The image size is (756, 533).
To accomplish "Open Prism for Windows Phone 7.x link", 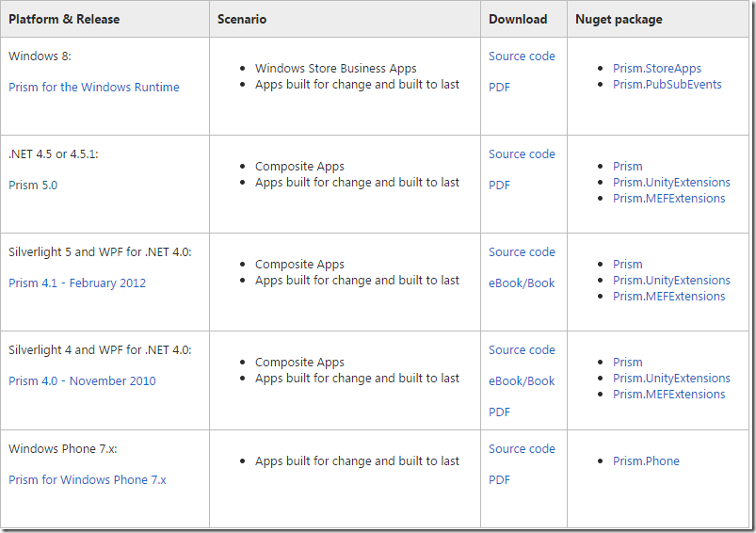I will 88,480.
